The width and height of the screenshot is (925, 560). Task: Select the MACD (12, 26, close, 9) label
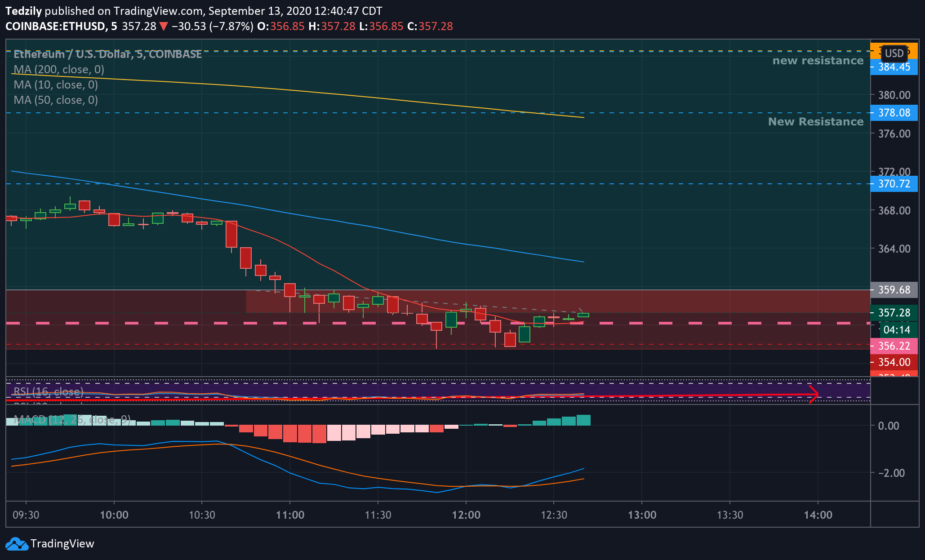[x=72, y=420]
